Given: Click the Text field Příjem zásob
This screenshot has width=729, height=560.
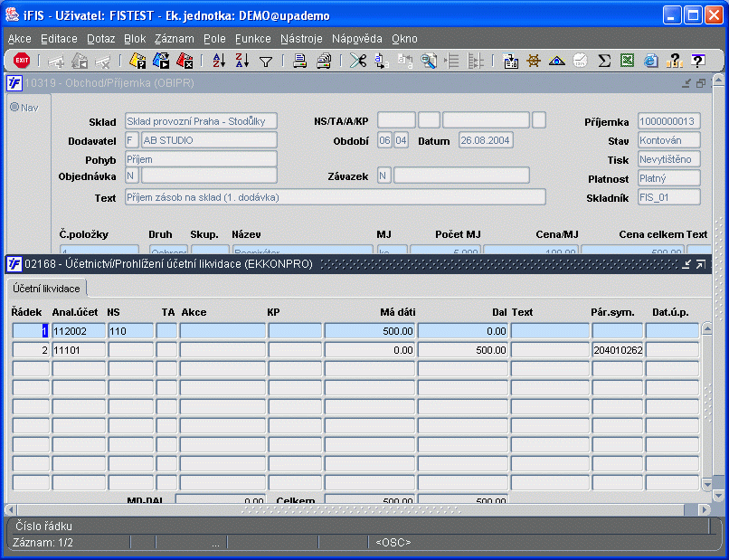Looking at the screenshot, I should tap(336, 197).
